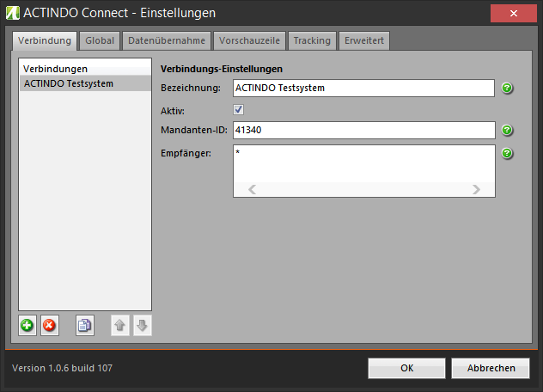Cancel with the Abbrechen button

click(491, 368)
